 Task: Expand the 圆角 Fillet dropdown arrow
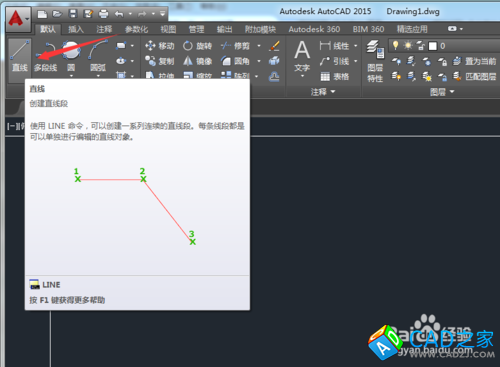click(x=259, y=61)
